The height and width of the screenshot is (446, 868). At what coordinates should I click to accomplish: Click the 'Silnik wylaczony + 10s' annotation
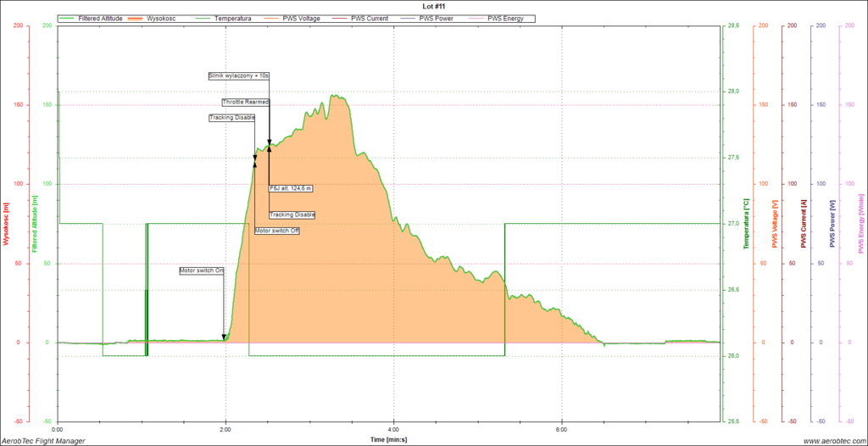point(239,75)
